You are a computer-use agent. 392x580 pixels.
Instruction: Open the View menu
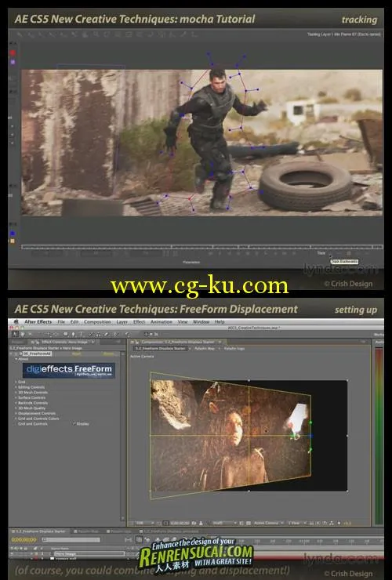click(183, 322)
